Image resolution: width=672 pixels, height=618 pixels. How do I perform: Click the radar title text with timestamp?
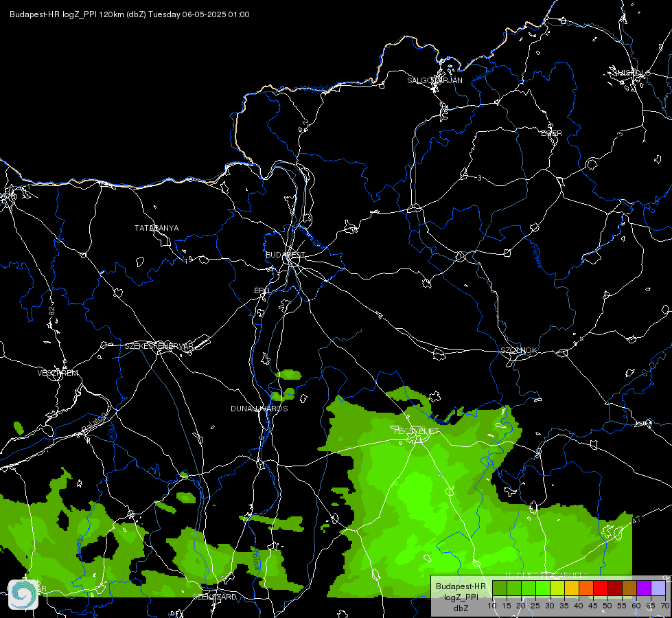point(130,14)
